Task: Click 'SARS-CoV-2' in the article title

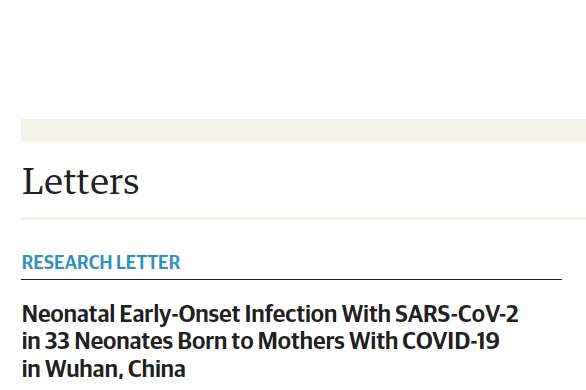Action: [456, 314]
